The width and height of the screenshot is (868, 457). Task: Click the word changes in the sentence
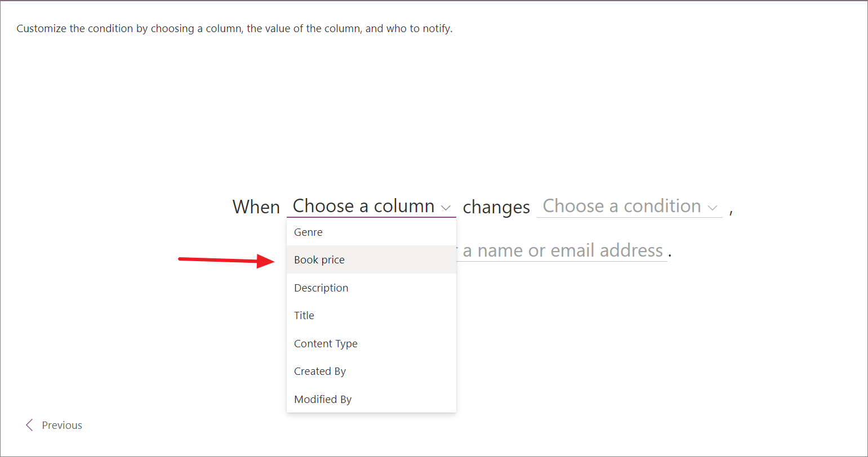496,207
